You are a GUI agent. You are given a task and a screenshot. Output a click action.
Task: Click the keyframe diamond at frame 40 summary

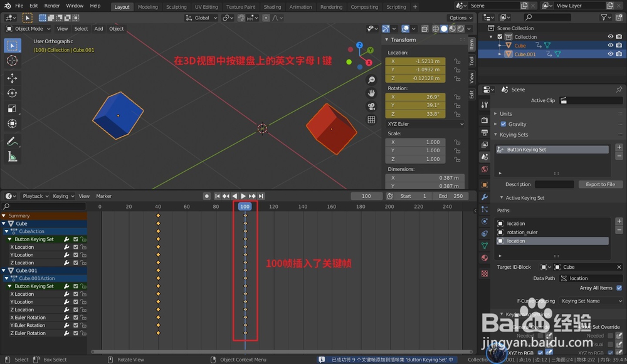158,216
